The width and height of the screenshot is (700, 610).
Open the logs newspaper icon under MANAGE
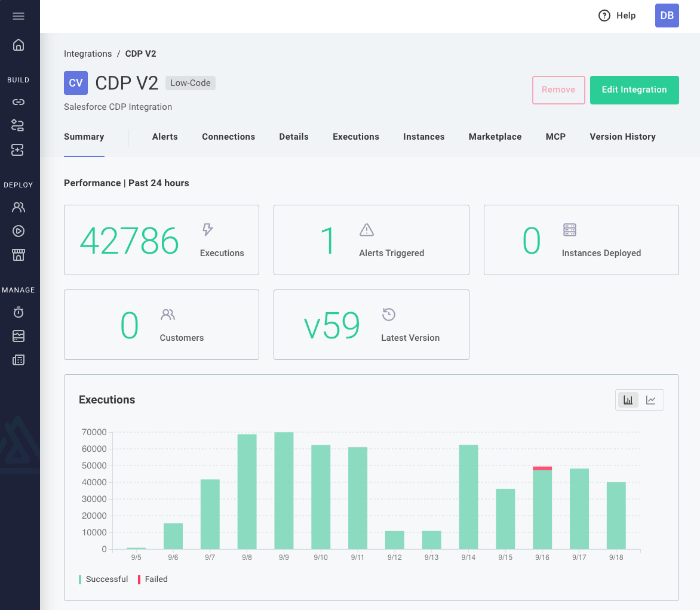pos(19,360)
